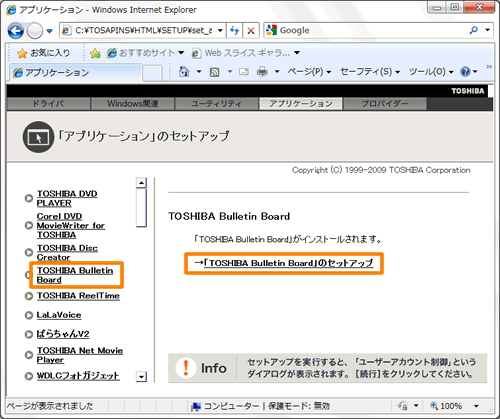Open the ページ(P) dropdown menu
This screenshot has height=419, width=500.
[309, 72]
